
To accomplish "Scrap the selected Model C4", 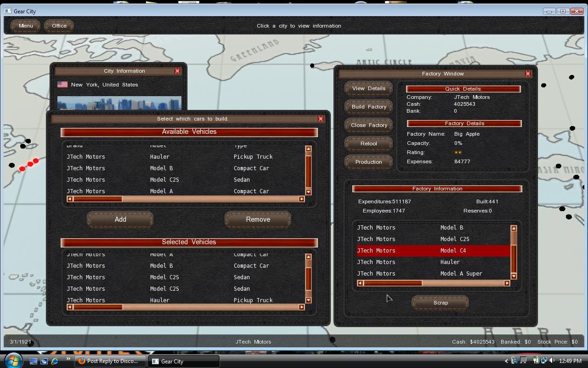I will pyautogui.click(x=440, y=303).
